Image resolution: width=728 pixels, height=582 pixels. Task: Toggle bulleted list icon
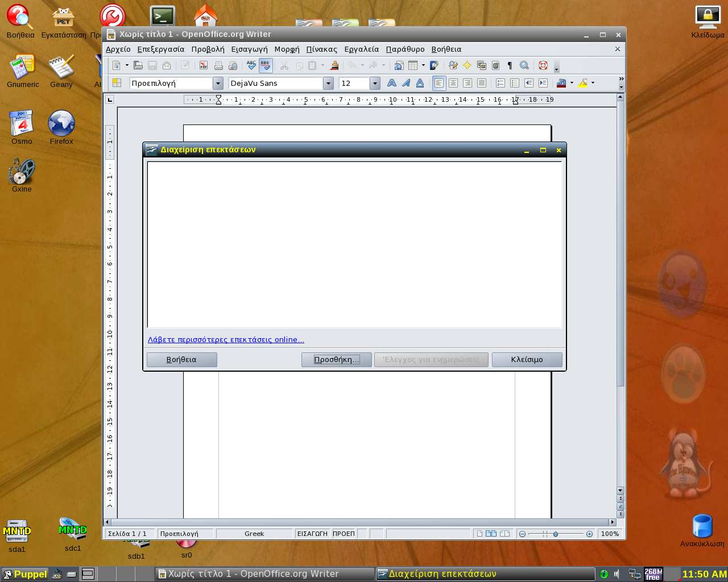[515, 83]
